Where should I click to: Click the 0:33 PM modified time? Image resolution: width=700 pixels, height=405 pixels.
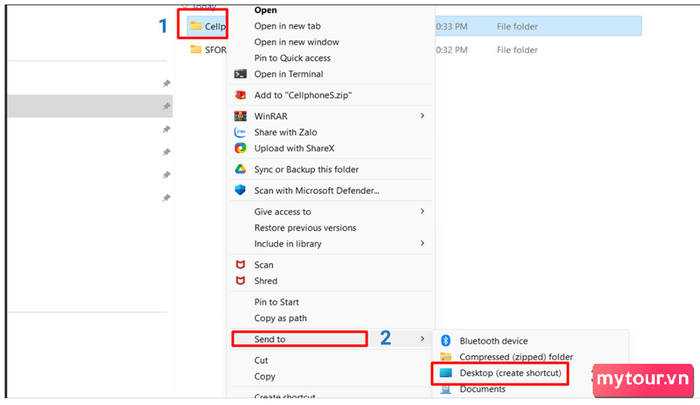[452, 27]
